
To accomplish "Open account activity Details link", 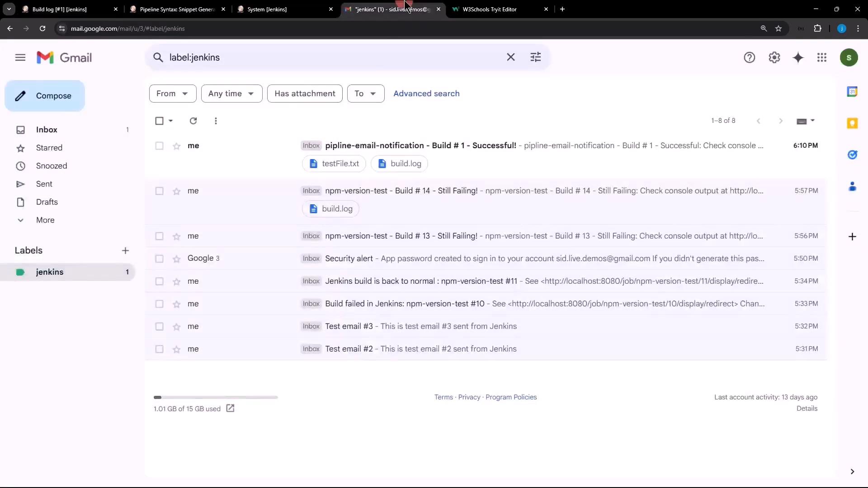I will 807,408.
